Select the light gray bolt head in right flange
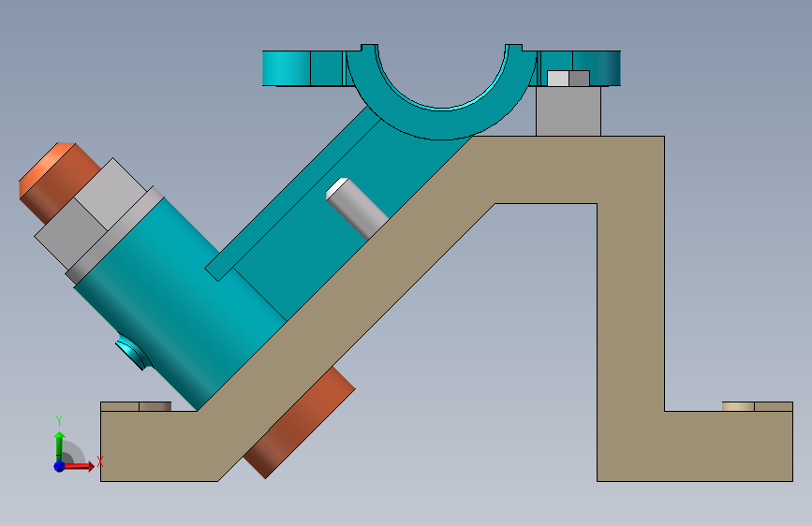Screen dimensions: 812x526 tap(568, 79)
